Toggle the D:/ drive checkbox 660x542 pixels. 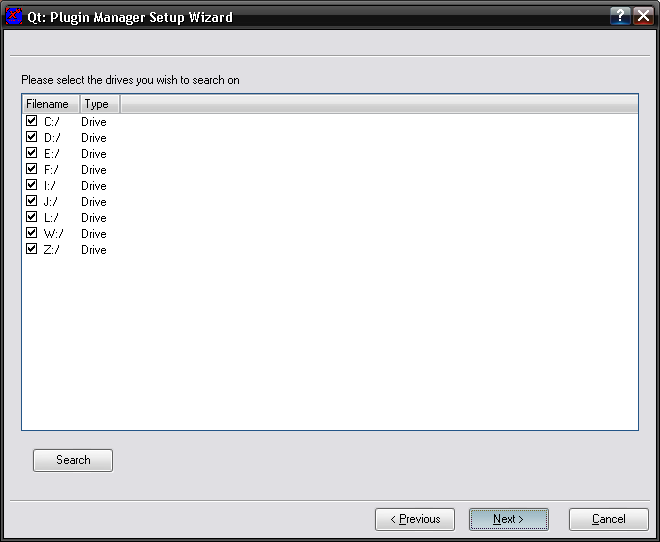[31, 137]
